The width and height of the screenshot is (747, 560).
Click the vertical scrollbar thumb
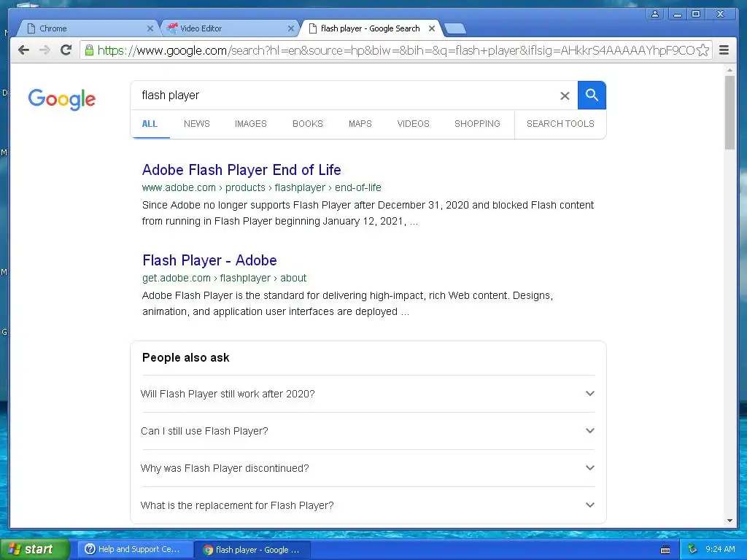(x=729, y=112)
